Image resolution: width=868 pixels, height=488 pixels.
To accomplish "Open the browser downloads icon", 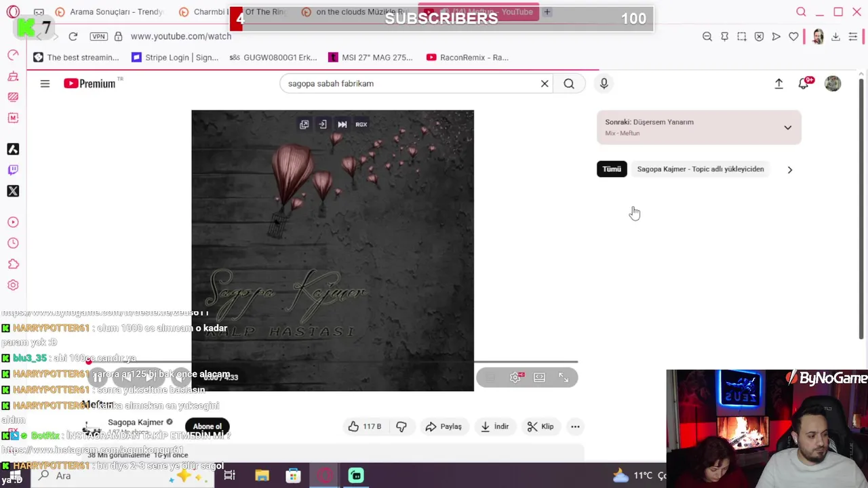I will coord(835,37).
